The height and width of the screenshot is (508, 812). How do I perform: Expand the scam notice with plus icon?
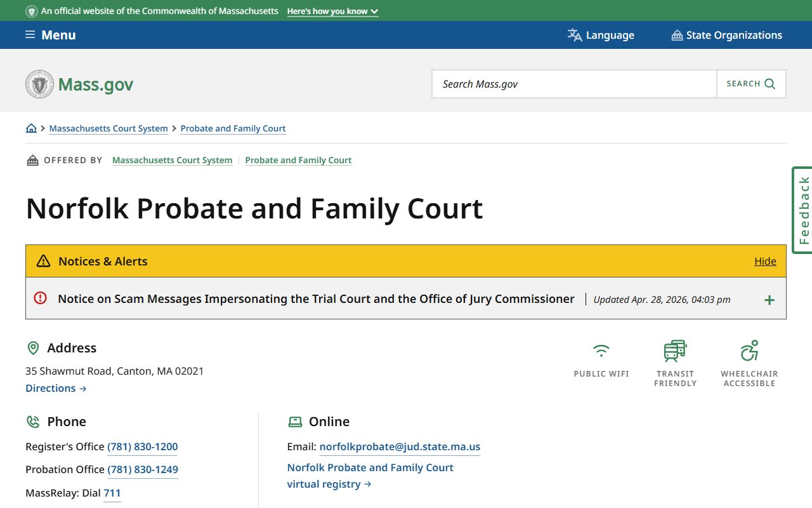[x=769, y=300]
